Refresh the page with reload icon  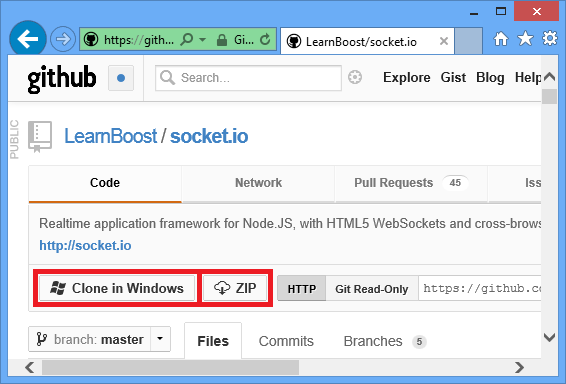click(x=265, y=39)
